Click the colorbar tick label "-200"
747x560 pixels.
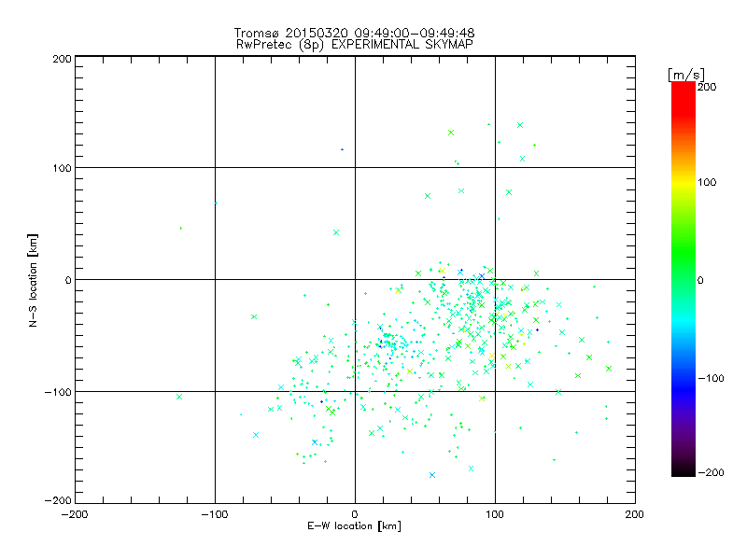click(711, 473)
